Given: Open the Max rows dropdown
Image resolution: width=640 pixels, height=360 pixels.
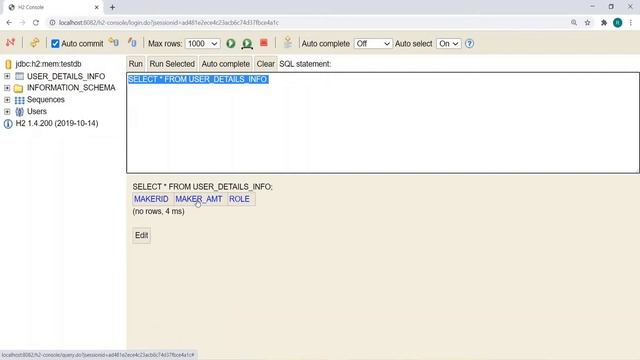Looking at the screenshot, I should 202,44.
